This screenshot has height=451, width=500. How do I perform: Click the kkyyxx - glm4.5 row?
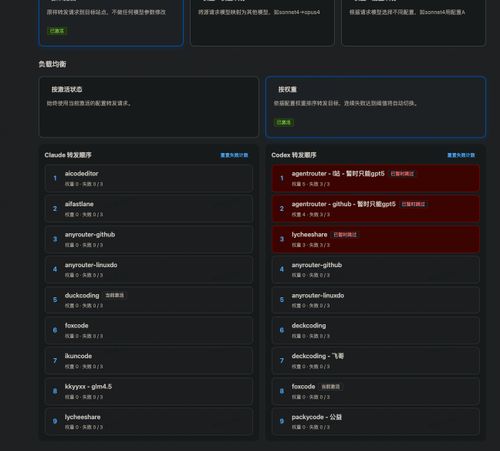click(149, 391)
